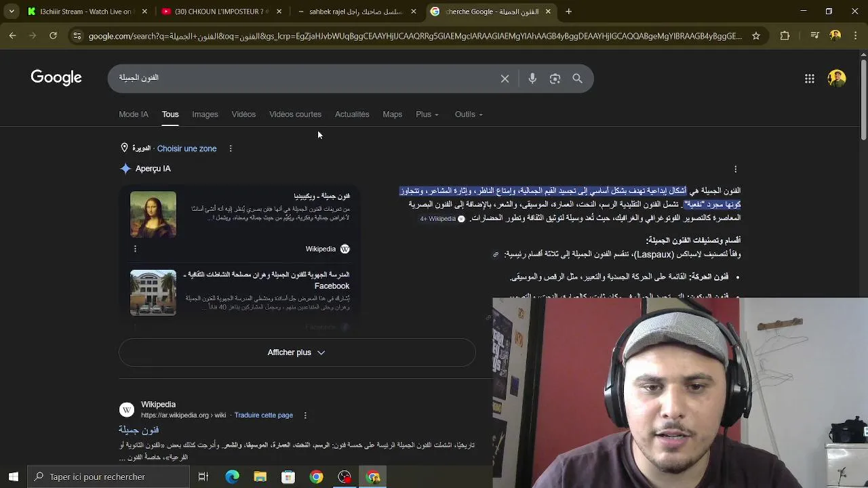Image resolution: width=868 pixels, height=488 pixels.
Task: Open the tab search chevron
Action: pyautogui.click(x=12, y=12)
